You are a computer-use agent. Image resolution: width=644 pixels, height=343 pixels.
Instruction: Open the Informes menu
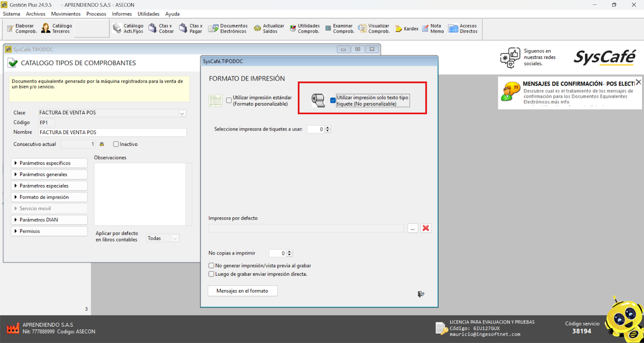click(122, 14)
